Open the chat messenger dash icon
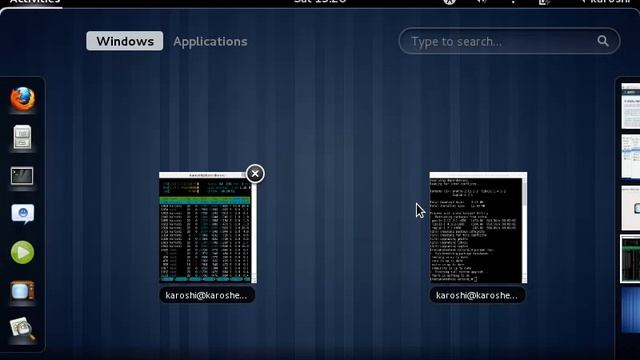640x360 pixels. point(22,213)
